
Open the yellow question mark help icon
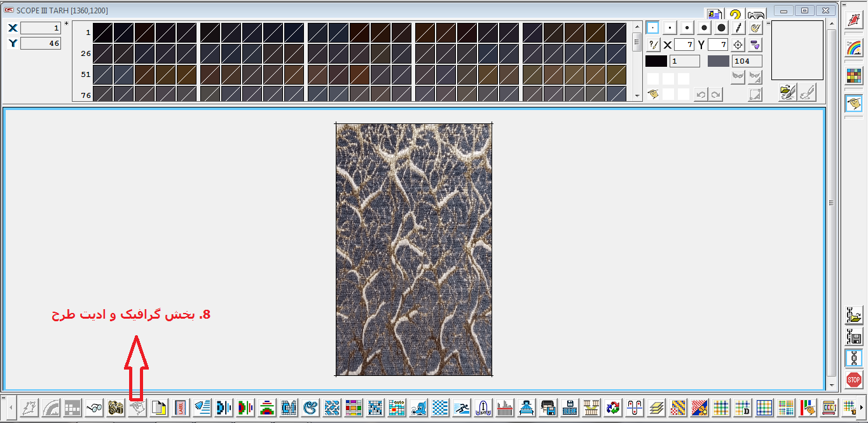[x=735, y=15]
